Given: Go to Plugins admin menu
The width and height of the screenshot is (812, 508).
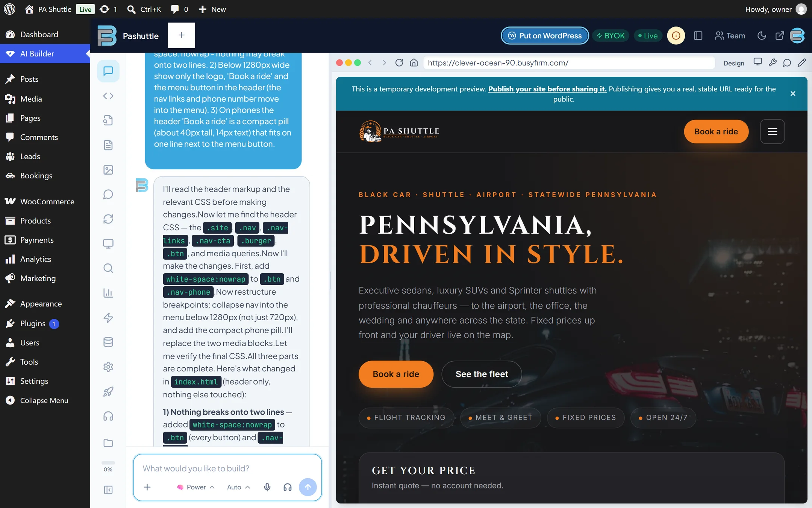Looking at the screenshot, I should [33, 323].
